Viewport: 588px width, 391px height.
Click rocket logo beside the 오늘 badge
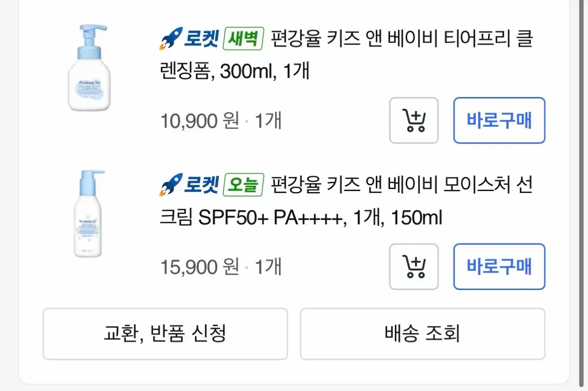pyautogui.click(x=170, y=185)
